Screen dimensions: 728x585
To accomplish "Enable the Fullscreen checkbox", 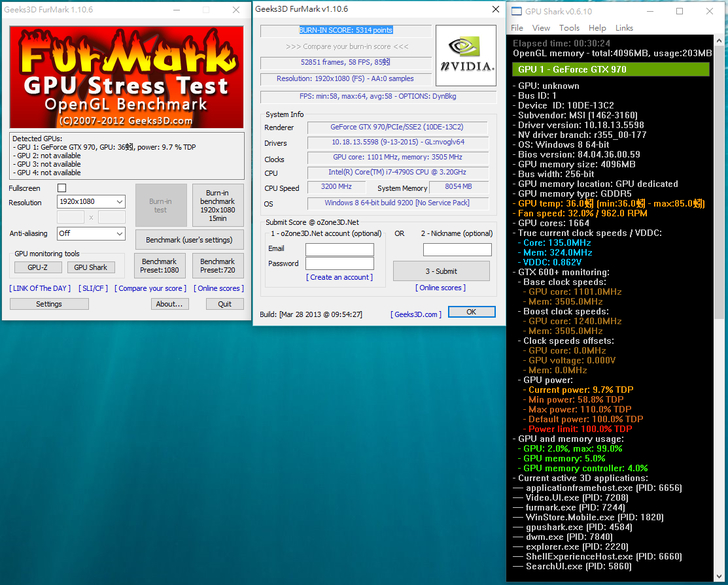I will pos(62,188).
